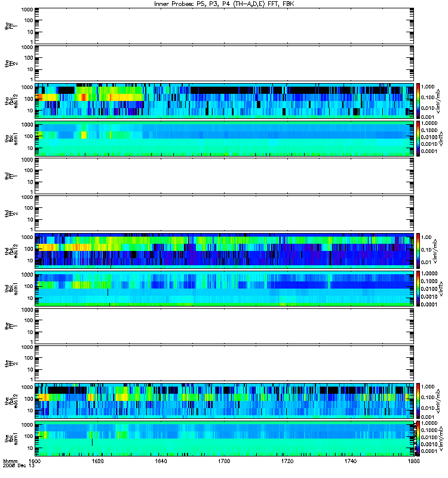Click the nT unit label beside tha scm1 color bar

(x=440, y=139)
